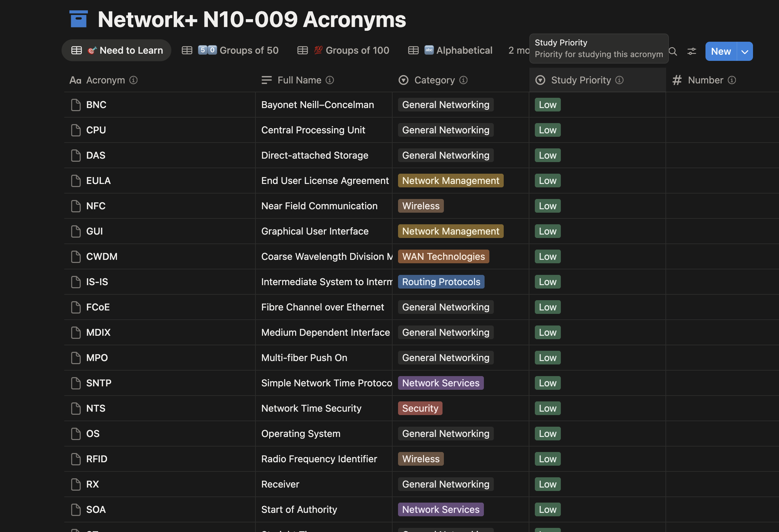Open the FCoE row page icon
The height and width of the screenshot is (532, 779).
(x=76, y=307)
